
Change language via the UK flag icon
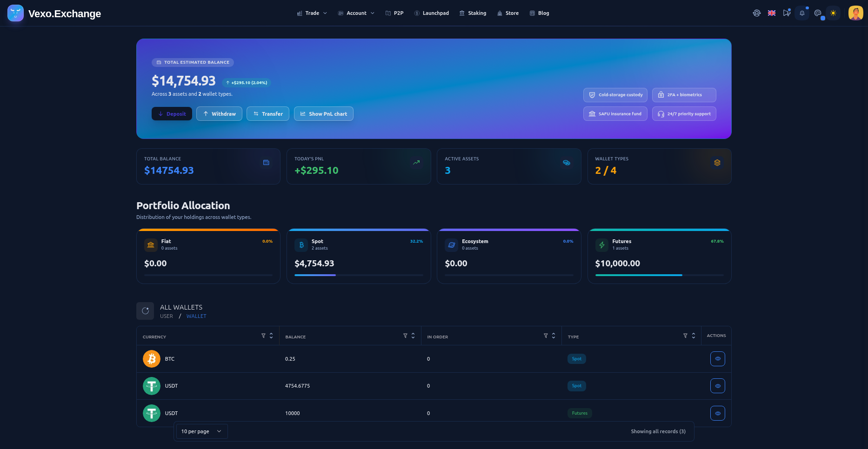tap(772, 13)
